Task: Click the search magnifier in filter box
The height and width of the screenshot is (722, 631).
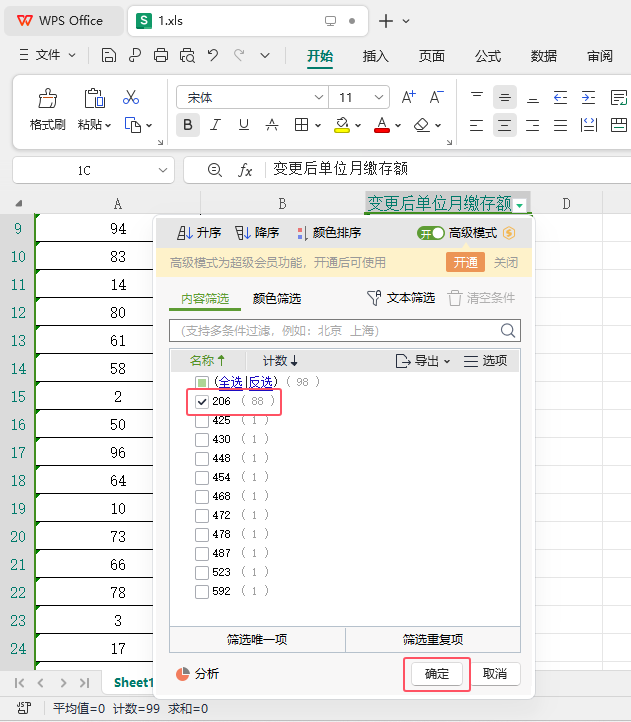Action: 508,331
